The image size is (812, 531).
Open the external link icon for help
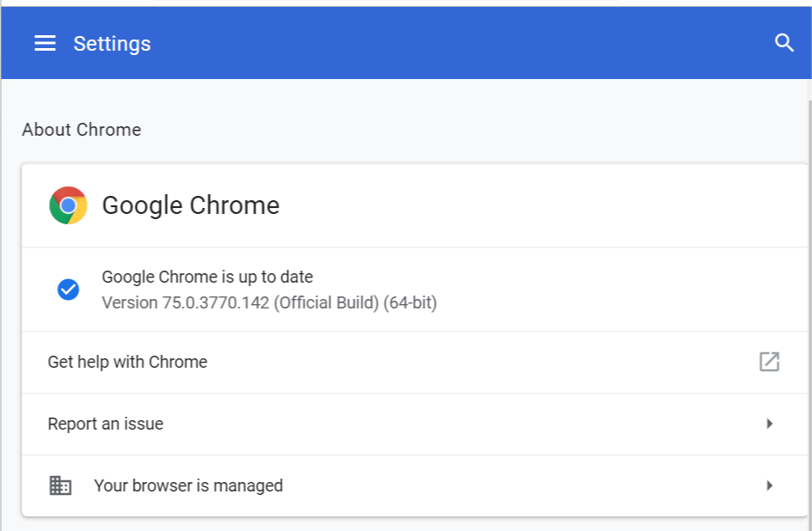click(x=769, y=362)
